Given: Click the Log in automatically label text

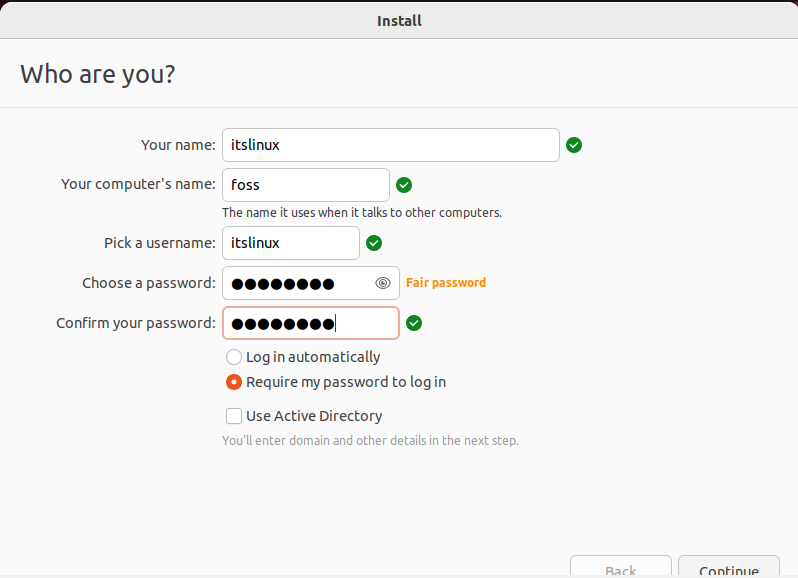Looking at the screenshot, I should [x=313, y=357].
